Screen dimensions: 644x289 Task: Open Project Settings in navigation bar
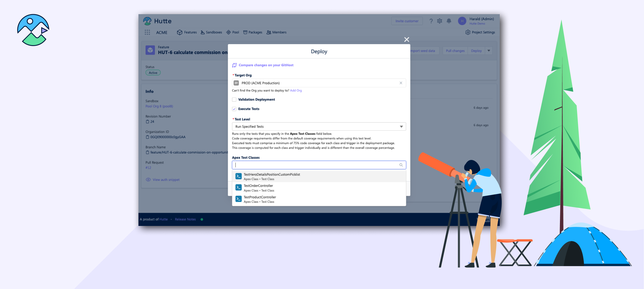480,32
